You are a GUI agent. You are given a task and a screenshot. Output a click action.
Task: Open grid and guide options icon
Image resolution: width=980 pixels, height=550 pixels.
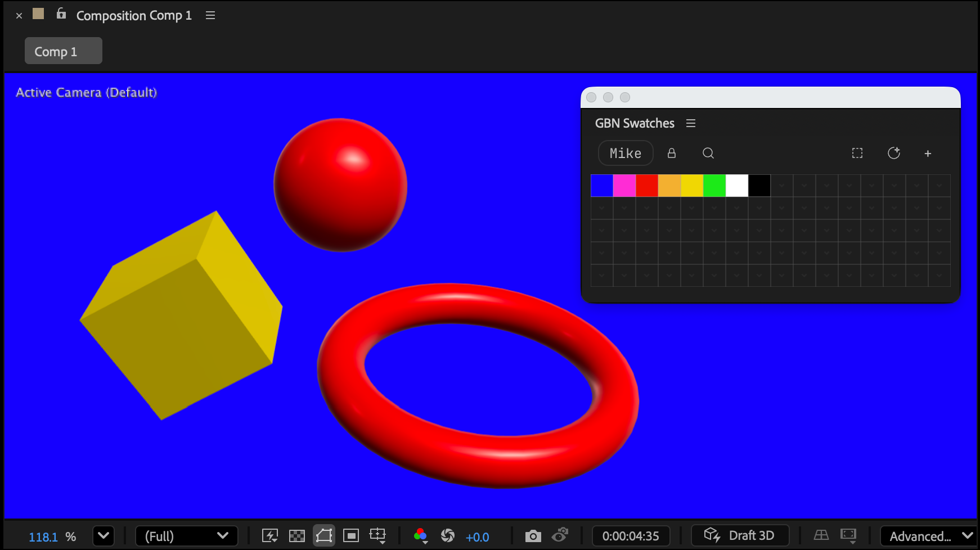(x=377, y=536)
